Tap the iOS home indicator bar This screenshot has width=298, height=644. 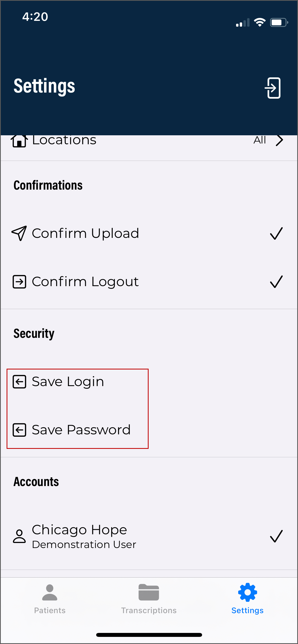coord(149,635)
